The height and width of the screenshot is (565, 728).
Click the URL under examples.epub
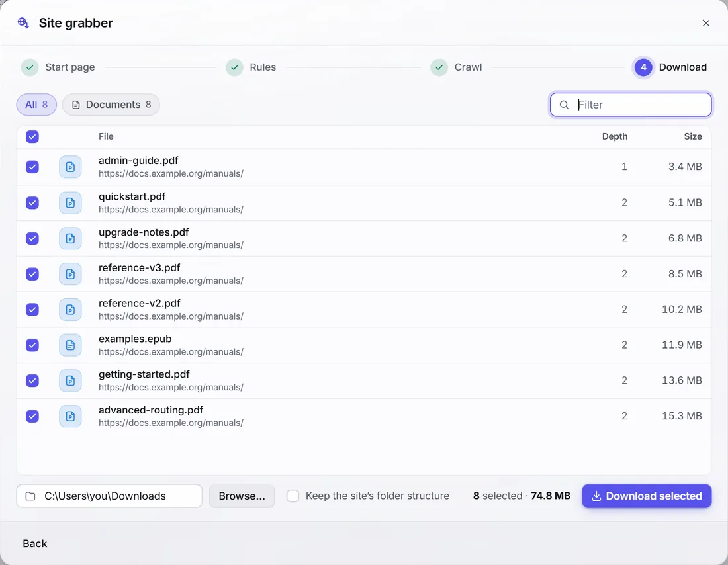point(171,352)
